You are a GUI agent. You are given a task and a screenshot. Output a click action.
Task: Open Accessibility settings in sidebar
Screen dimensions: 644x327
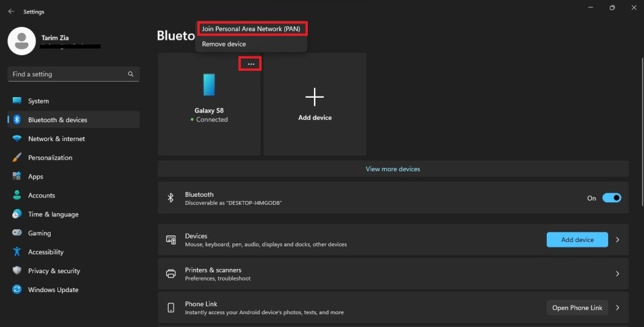[x=45, y=252]
